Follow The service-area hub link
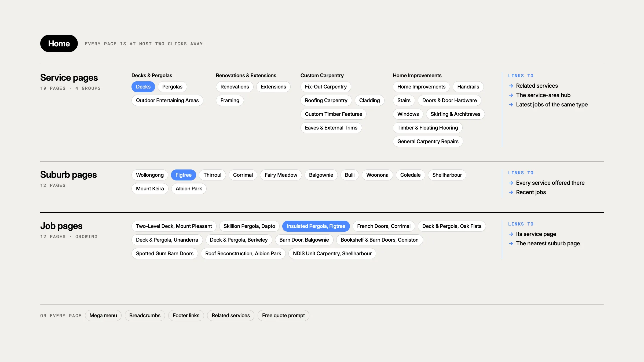The image size is (644, 362). coord(543,95)
